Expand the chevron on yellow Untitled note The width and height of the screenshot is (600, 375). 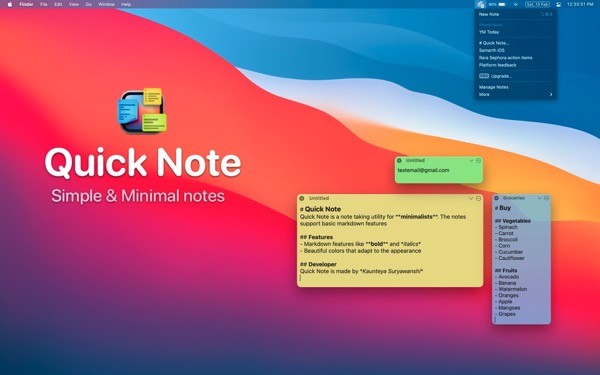(471, 198)
